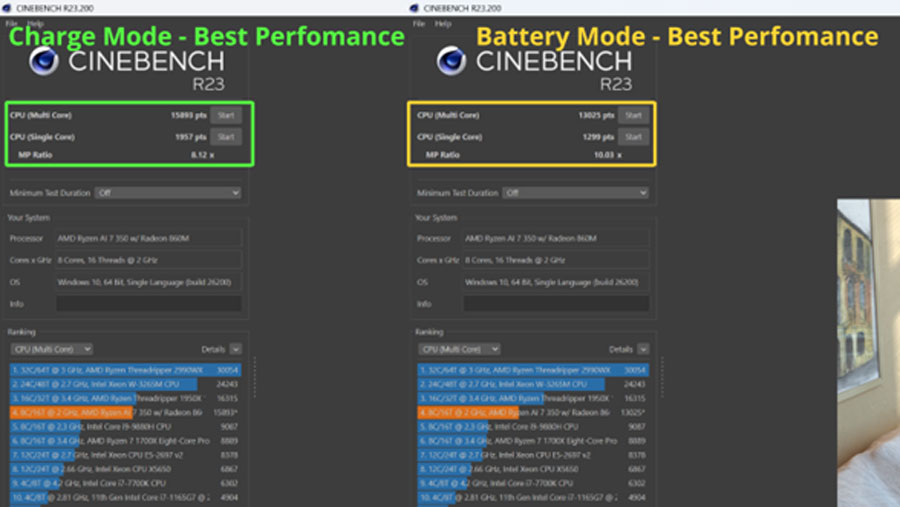Select the orange AMD Ryzen AI 7 350 ranking row in the left window
This screenshot has height=507, width=900.
pyautogui.click(x=110, y=411)
